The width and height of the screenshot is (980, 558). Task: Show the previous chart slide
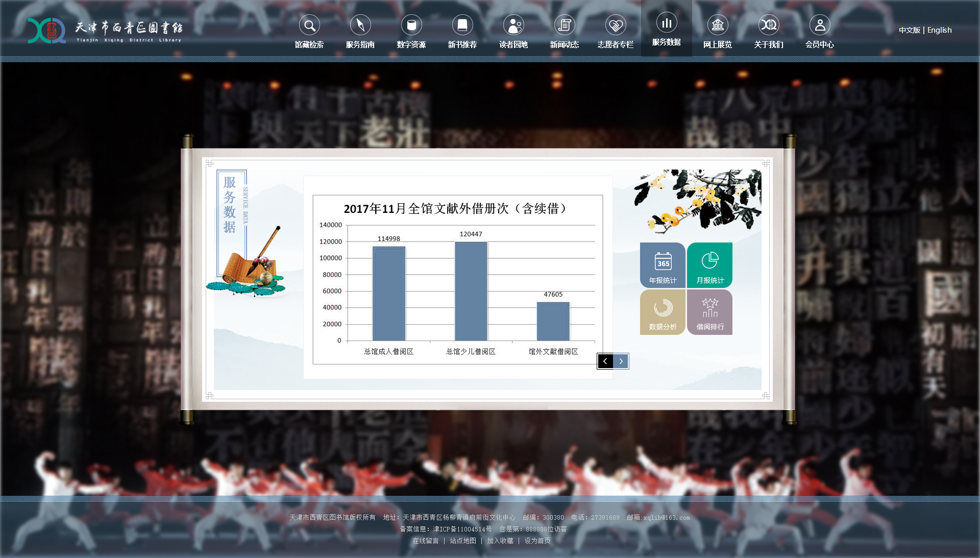[605, 361]
